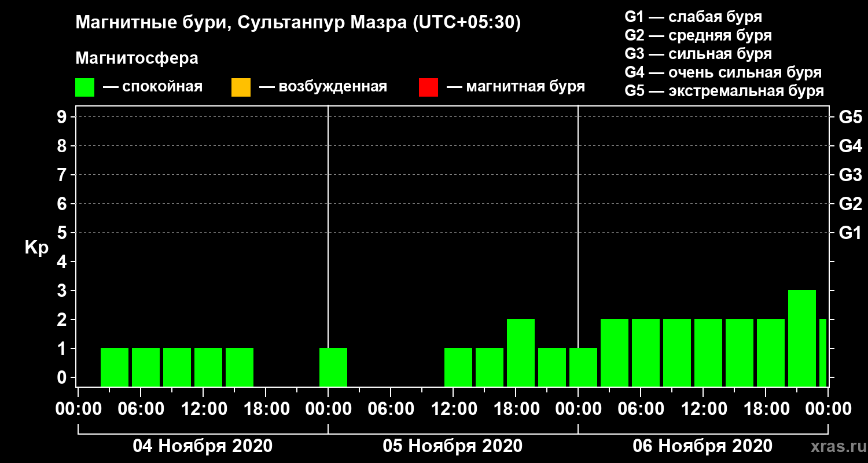Viewport: 868px width, 463px height.
Task: Click the green 'спокойная' legend swatch
Action: [85, 87]
